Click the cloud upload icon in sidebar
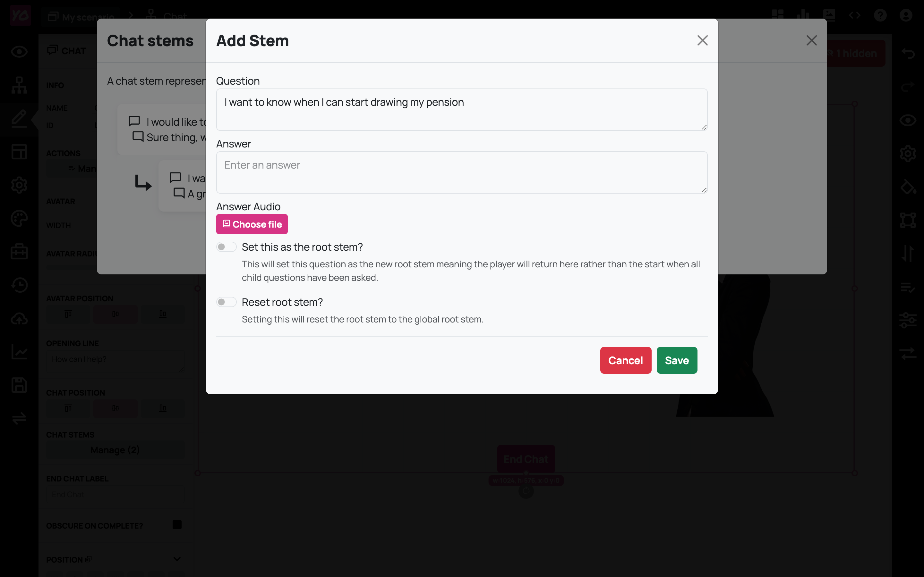Screen dimensions: 924x577 point(19,319)
